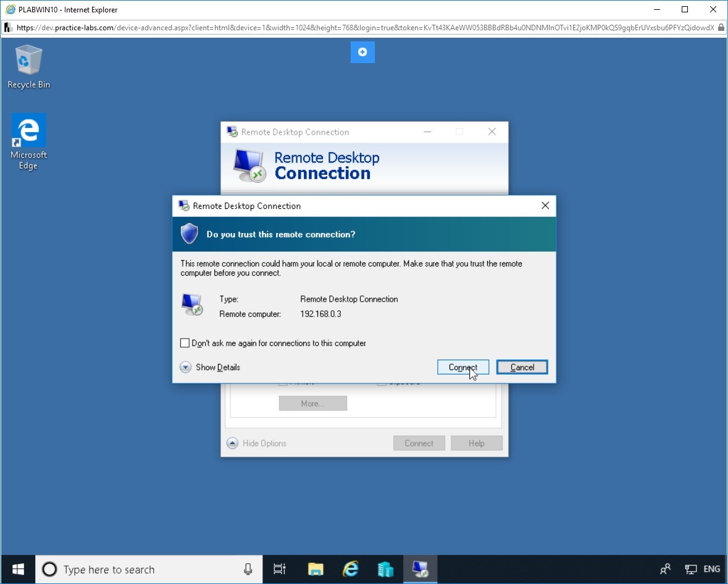Click the shield icon in the trust dialog
Screen dimensions: 728x584
tap(190, 234)
